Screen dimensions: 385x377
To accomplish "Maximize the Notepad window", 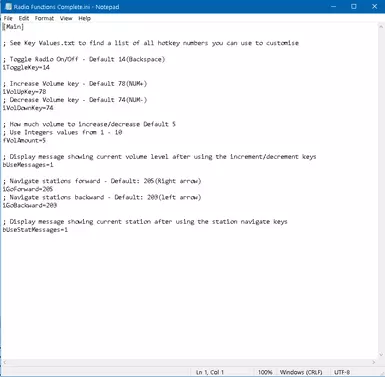I will click(354, 7).
